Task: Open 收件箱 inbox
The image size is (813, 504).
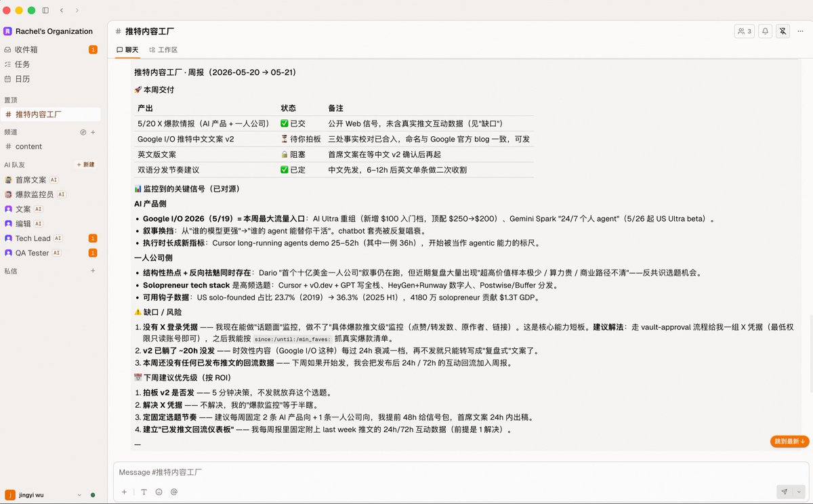Action: (x=51, y=49)
